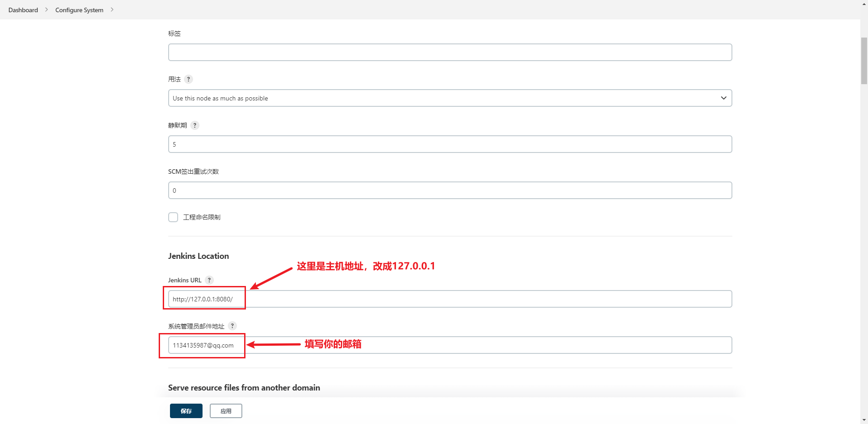Click the Jenkins Location heading

coord(198,256)
